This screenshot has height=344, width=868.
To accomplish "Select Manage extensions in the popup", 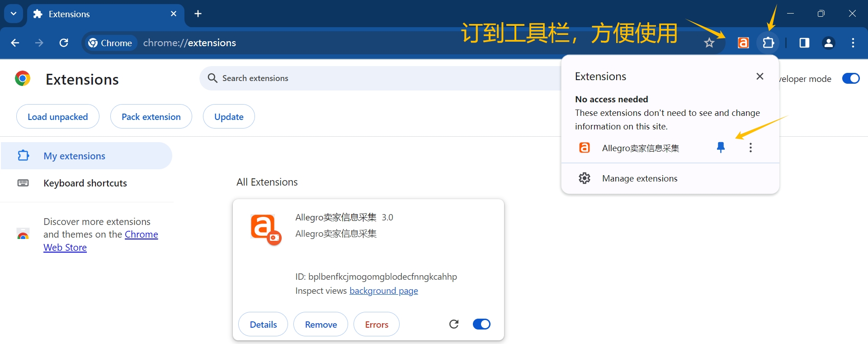I will click(670, 178).
